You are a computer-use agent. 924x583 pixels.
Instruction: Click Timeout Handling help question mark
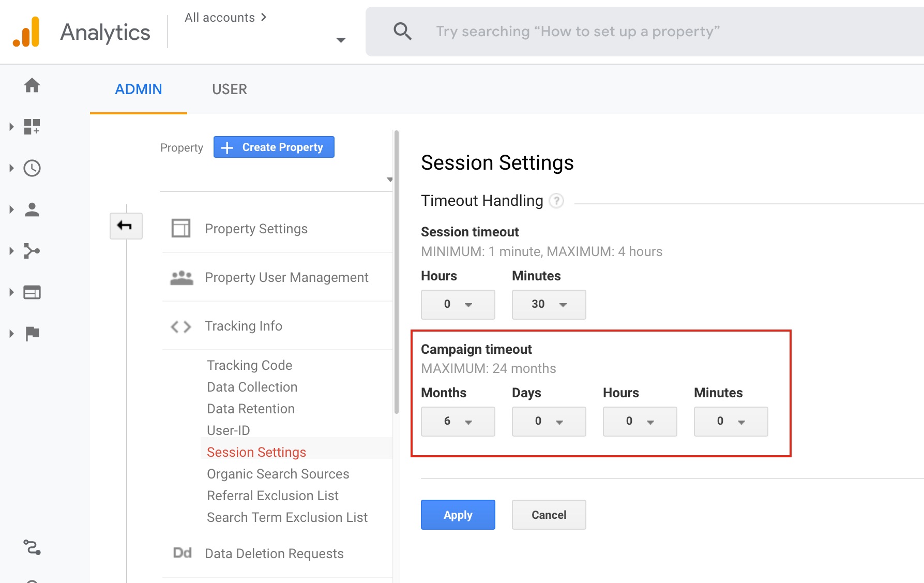[x=556, y=201]
